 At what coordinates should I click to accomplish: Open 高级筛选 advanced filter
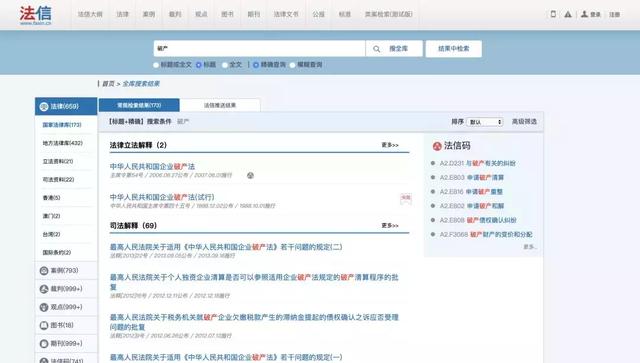tap(524, 122)
